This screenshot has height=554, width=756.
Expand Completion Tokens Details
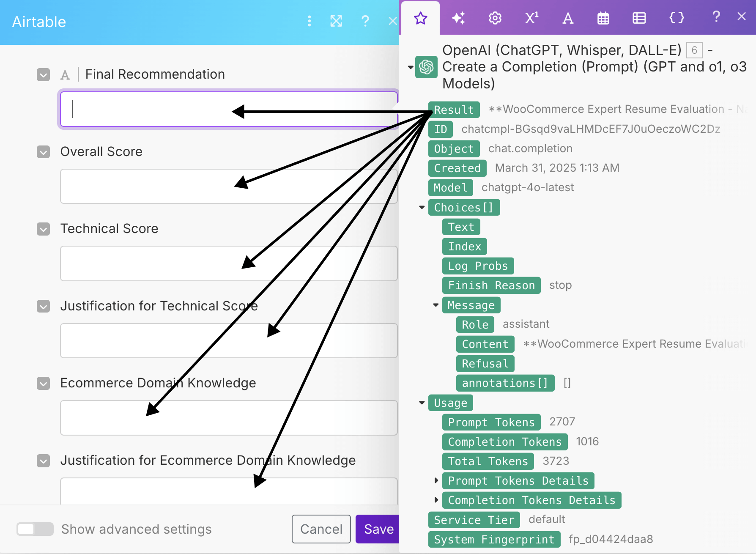tap(436, 500)
